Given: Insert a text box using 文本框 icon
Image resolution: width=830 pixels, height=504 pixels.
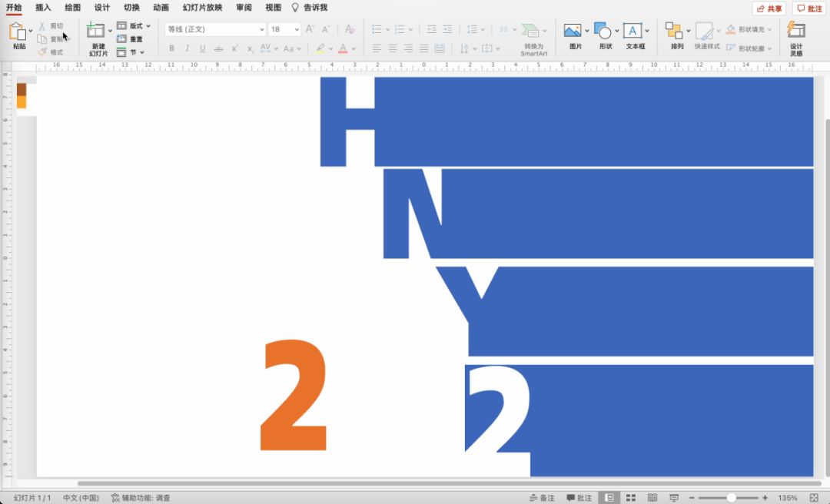Looking at the screenshot, I should tap(632, 31).
